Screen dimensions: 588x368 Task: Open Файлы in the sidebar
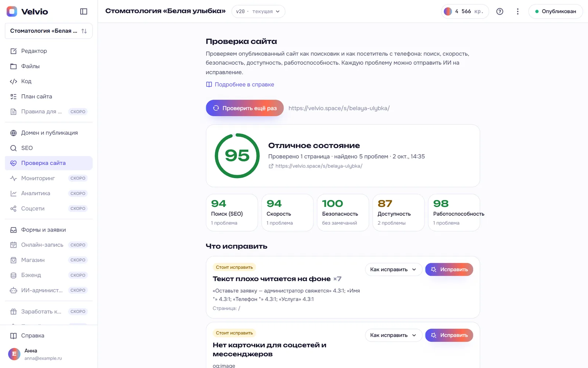(49, 66)
